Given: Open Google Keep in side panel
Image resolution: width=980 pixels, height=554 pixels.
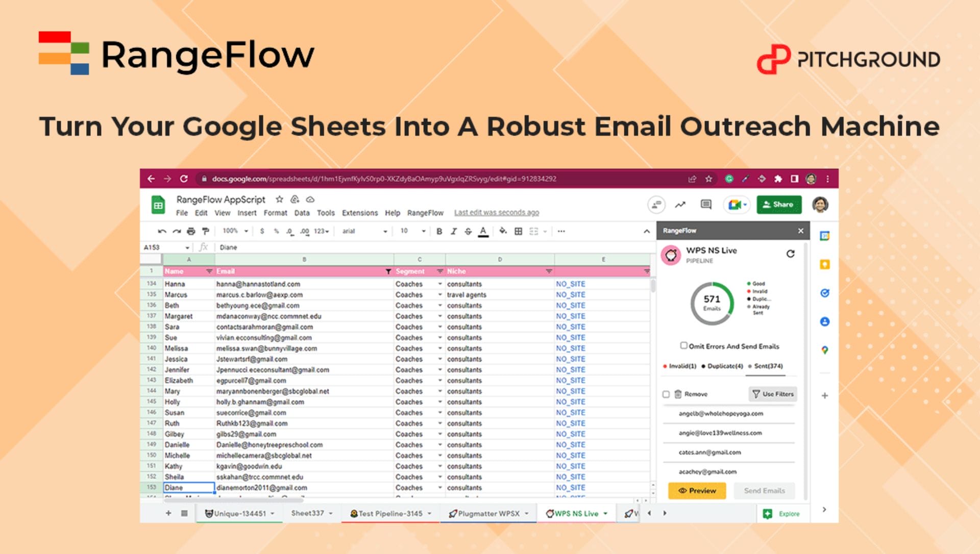Looking at the screenshot, I should click(x=824, y=264).
